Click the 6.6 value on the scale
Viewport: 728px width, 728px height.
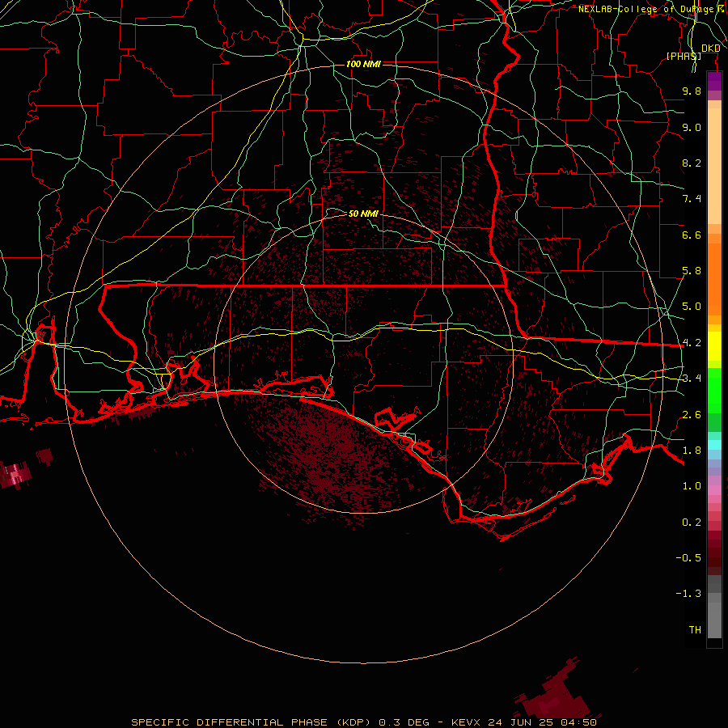click(692, 235)
